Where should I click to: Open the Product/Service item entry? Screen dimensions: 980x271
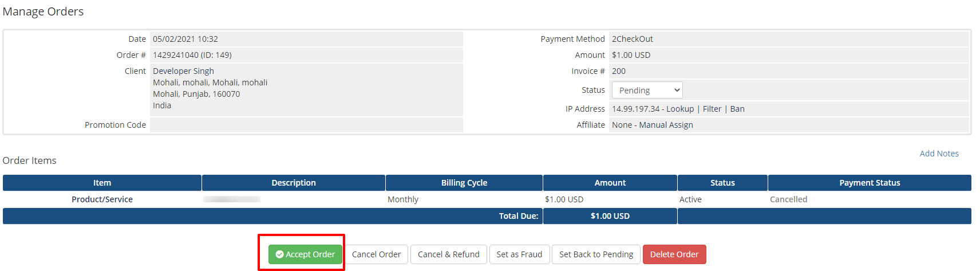coord(102,199)
